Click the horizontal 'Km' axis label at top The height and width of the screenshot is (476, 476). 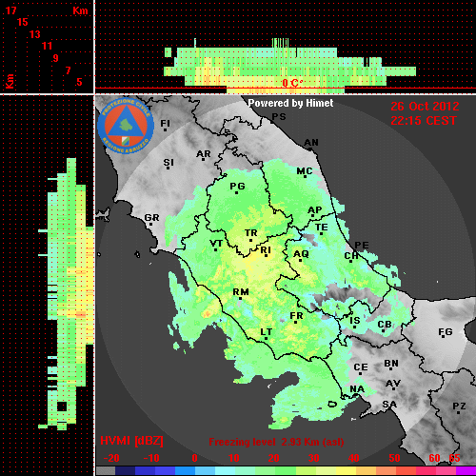point(80,10)
